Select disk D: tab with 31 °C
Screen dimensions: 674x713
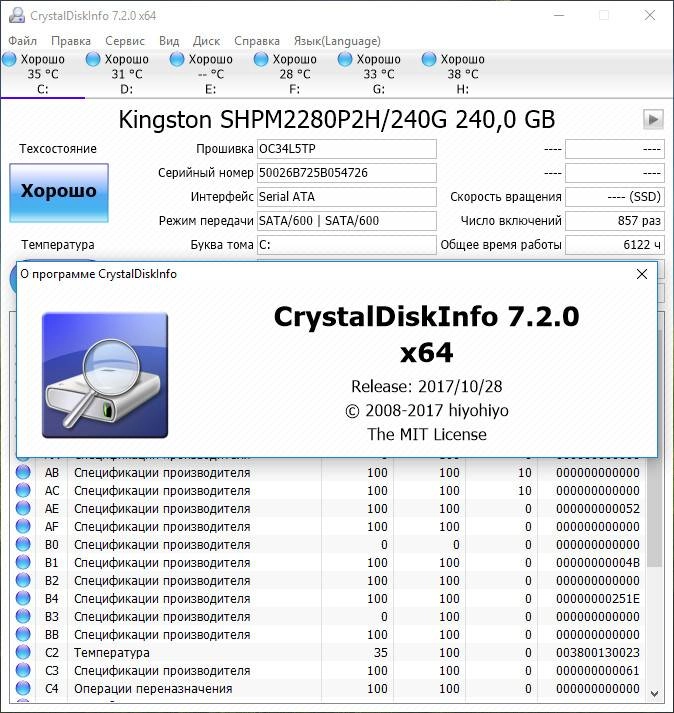pos(126,74)
